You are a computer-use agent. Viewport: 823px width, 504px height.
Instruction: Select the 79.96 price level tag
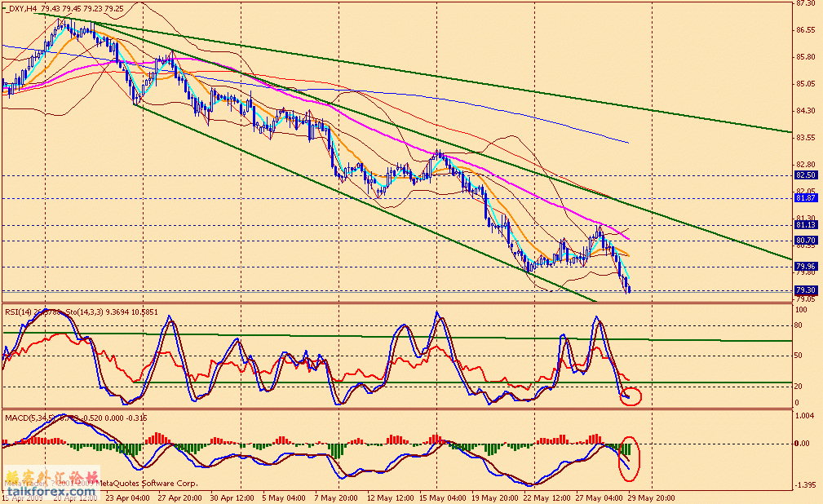[x=806, y=266]
